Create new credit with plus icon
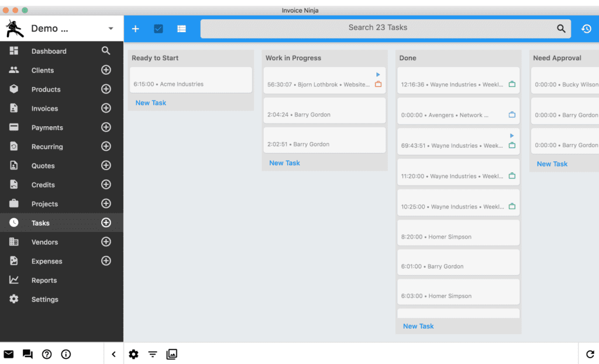599x364 pixels. pyautogui.click(x=106, y=184)
